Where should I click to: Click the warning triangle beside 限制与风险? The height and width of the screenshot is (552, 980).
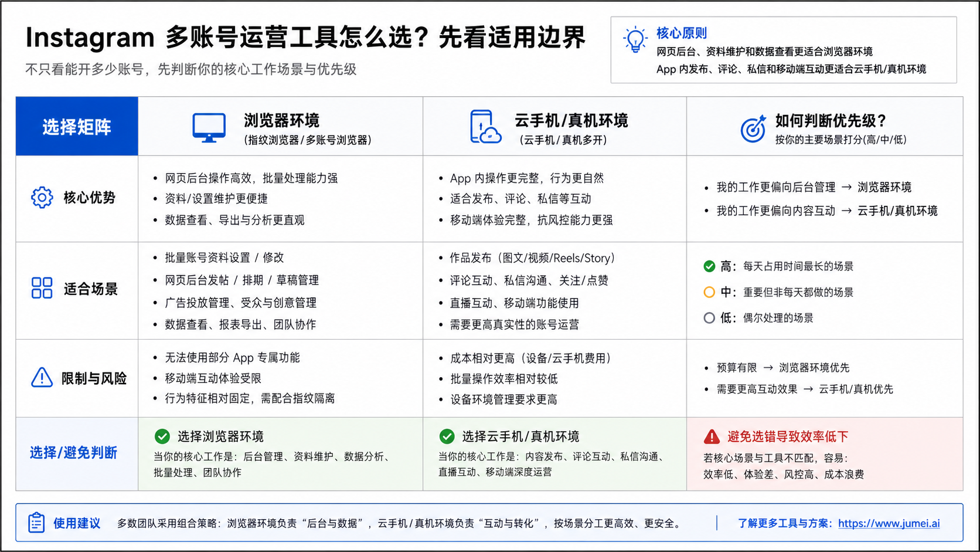pos(42,378)
